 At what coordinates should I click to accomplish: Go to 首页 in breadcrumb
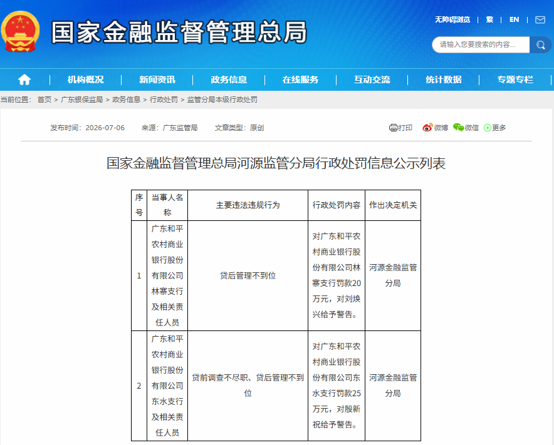click(x=45, y=100)
